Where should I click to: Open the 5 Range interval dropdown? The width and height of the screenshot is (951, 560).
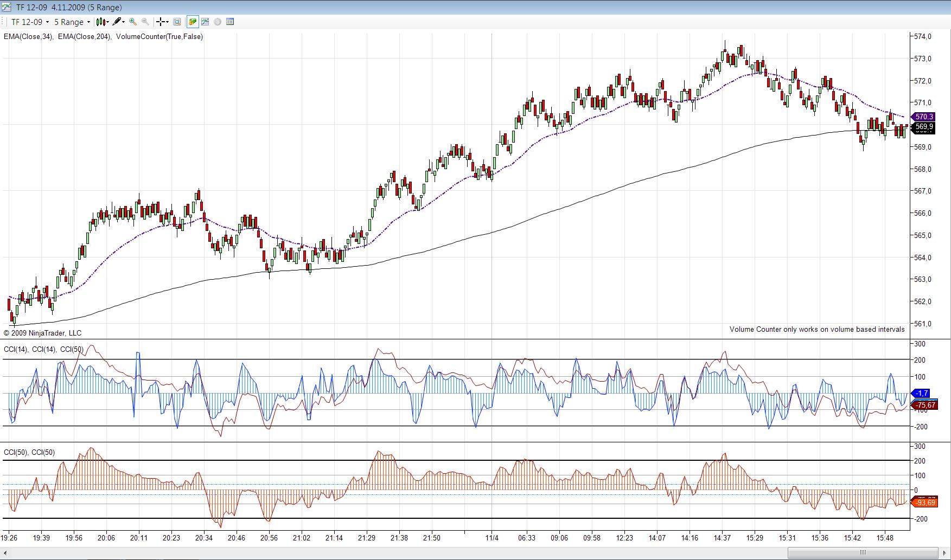pos(72,22)
